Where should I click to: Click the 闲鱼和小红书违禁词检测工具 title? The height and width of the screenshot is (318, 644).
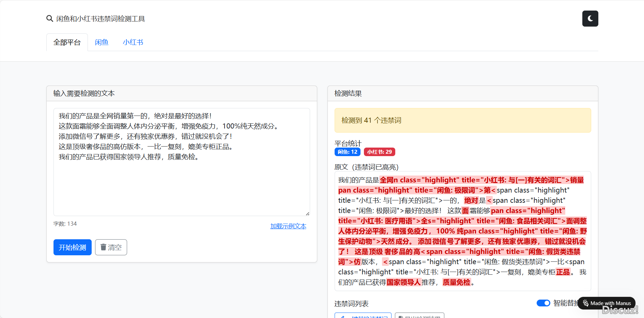pyautogui.click(x=101, y=19)
